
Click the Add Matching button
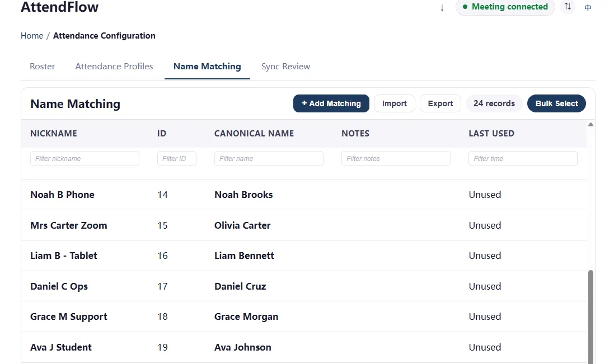[331, 103]
